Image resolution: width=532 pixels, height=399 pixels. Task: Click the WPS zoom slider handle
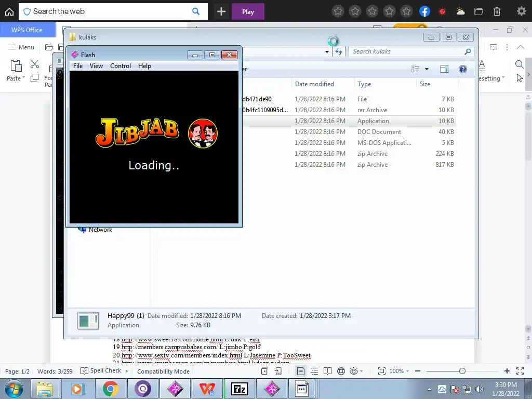[462, 371]
